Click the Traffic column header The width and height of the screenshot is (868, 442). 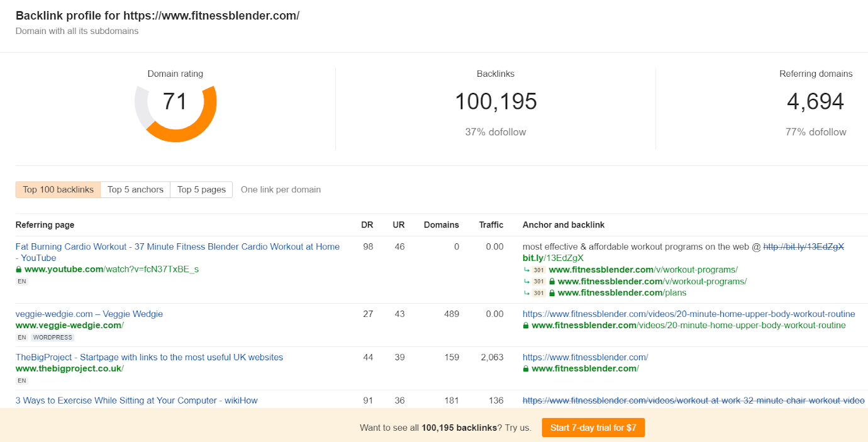[491, 224]
